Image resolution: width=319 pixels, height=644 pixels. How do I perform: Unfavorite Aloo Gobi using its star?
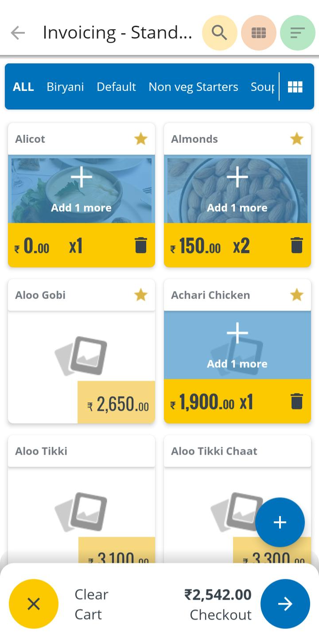click(140, 295)
